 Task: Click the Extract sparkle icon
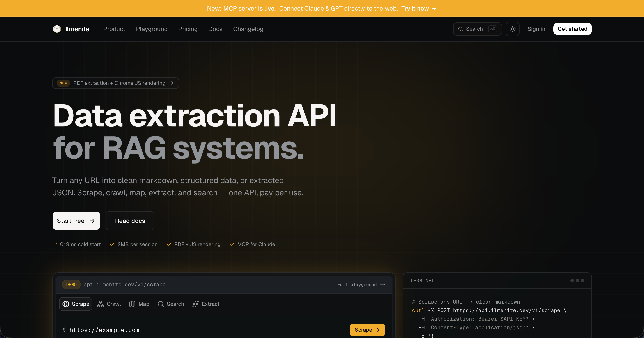pyautogui.click(x=195, y=304)
